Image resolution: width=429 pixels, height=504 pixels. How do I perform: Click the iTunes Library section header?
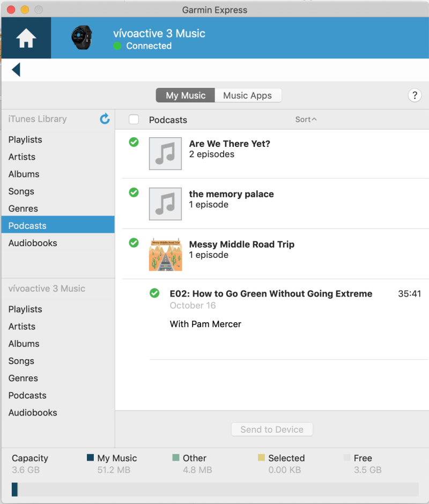click(38, 119)
